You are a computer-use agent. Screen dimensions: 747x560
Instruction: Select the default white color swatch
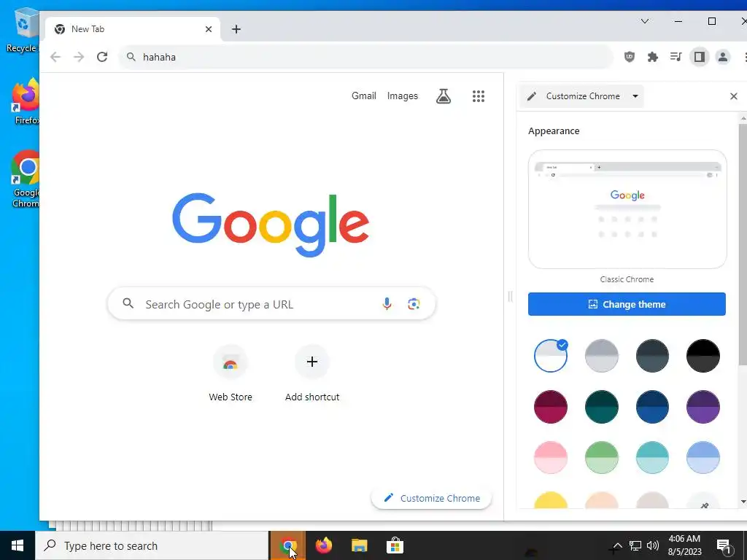click(x=551, y=356)
